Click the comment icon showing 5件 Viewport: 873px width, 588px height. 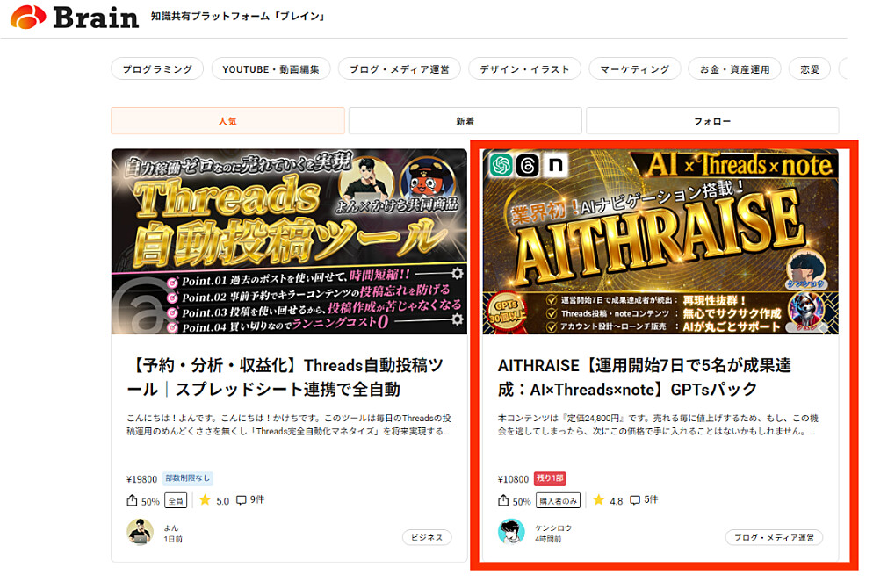[x=635, y=500]
